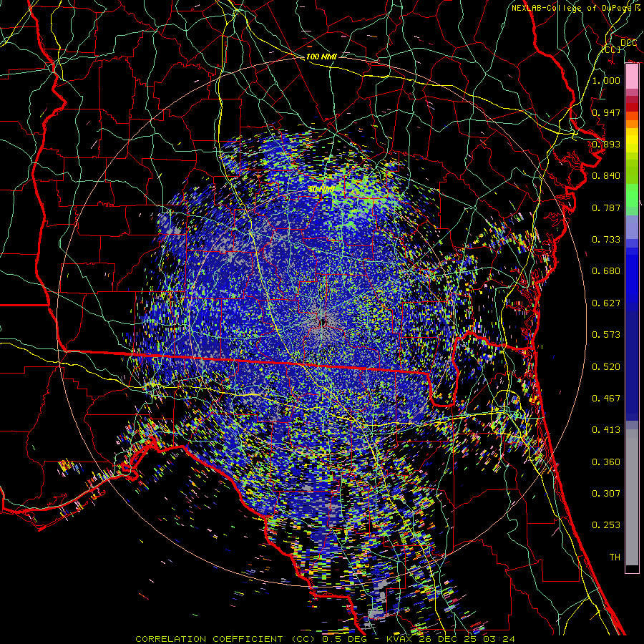Select the 0.733 scale value

tap(606, 240)
